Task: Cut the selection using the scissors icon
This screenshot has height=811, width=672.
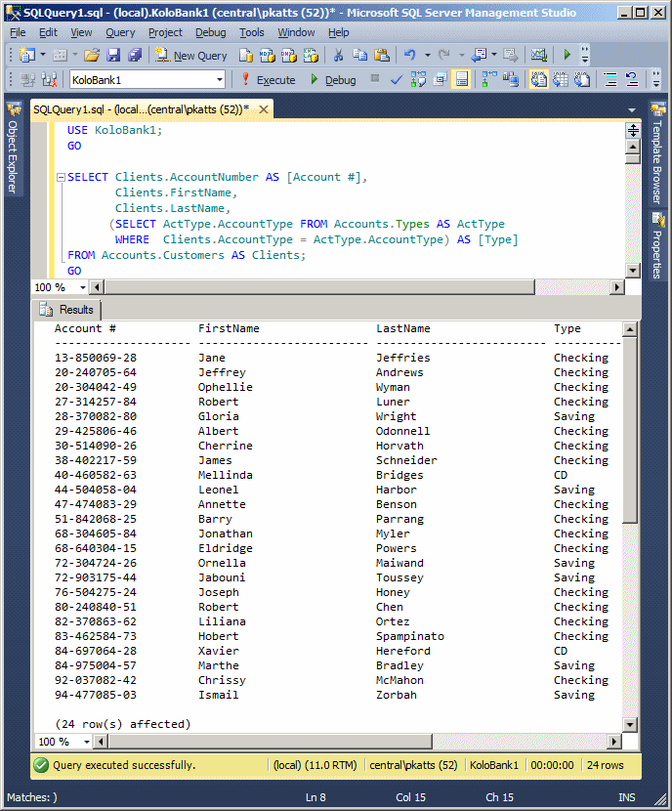Action: pos(338,55)
